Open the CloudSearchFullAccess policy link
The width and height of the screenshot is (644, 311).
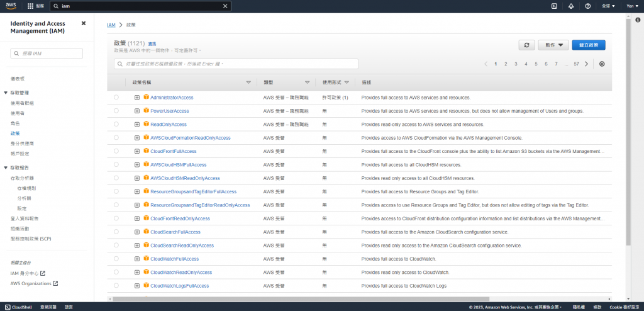pyautogui.click(x=175, y=232)
